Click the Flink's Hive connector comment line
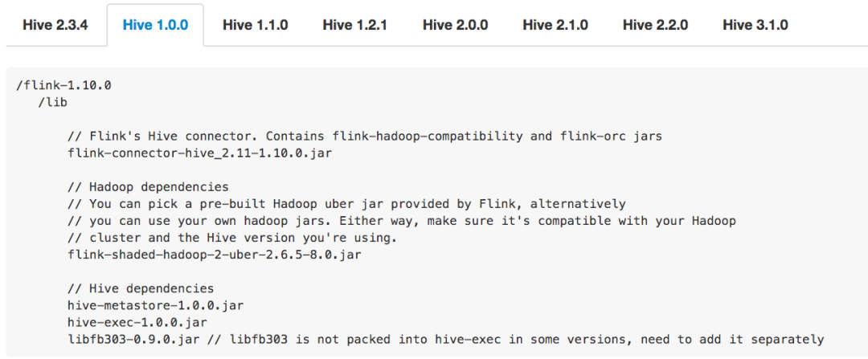Viewport: 868px width, 359px height. tap(365, 136)
